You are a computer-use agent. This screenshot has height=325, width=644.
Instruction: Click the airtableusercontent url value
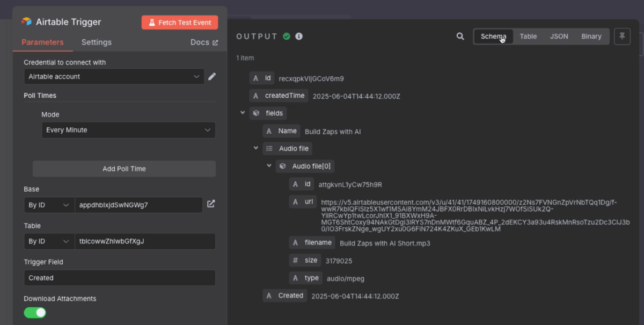click(x=475, y=215)
